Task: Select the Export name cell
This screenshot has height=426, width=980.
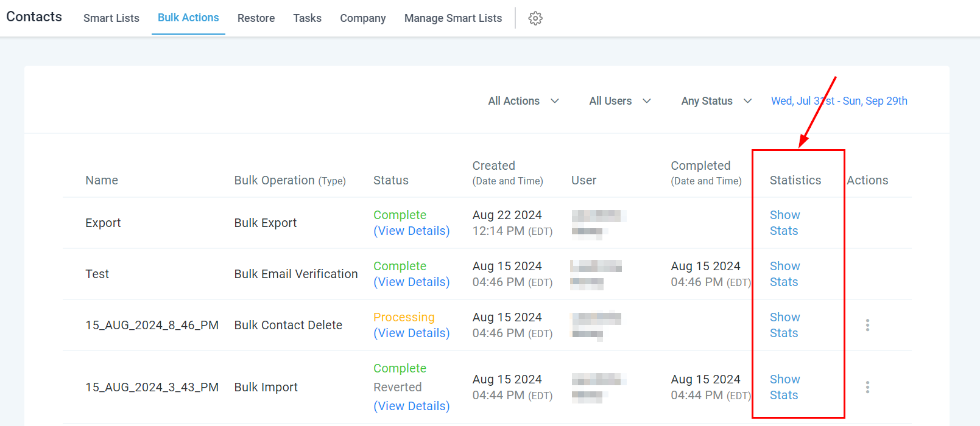Action: coord(103,223)
